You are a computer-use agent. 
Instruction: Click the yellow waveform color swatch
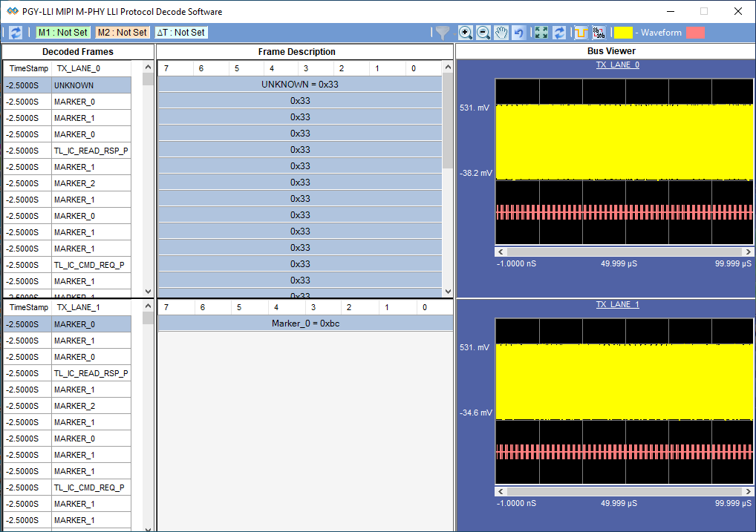point(623,33)
